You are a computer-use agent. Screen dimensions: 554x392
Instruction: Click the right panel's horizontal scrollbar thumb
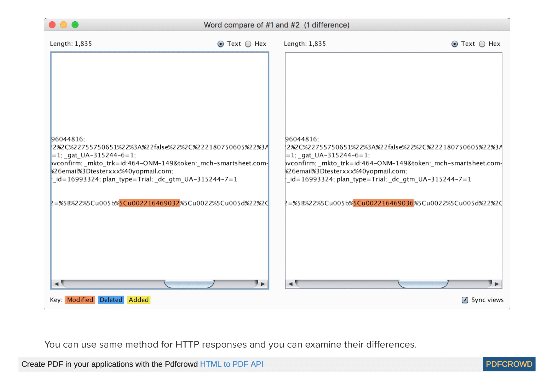coord(424,284)
